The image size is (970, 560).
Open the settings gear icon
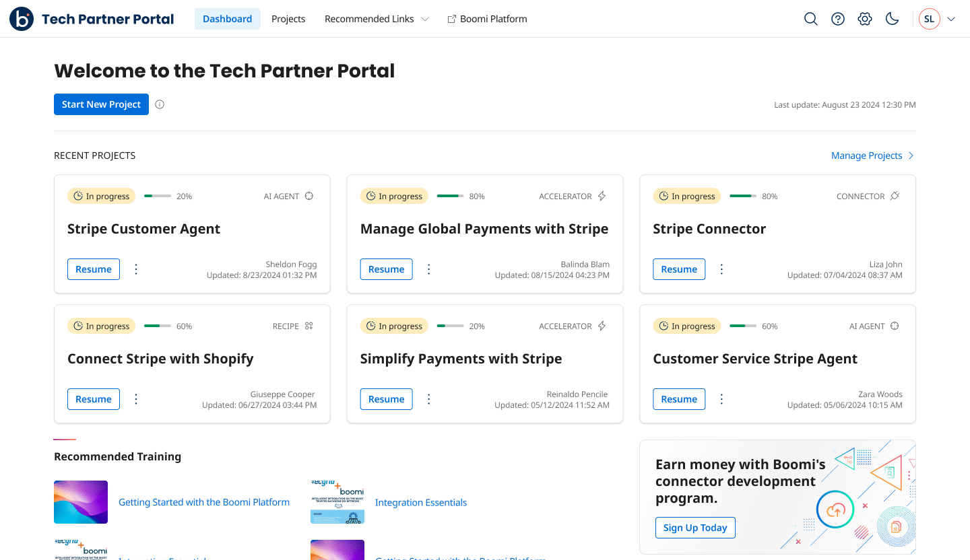click(x=865, y=19)
